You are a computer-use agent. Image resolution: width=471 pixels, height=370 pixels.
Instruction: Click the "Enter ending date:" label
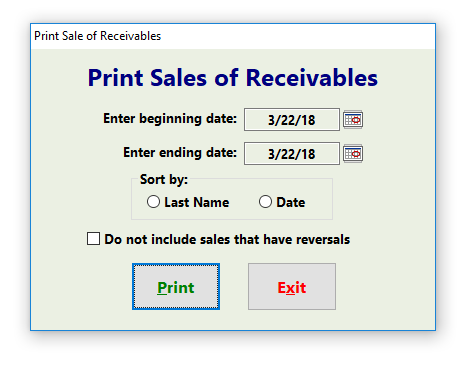tap(180, 153)
